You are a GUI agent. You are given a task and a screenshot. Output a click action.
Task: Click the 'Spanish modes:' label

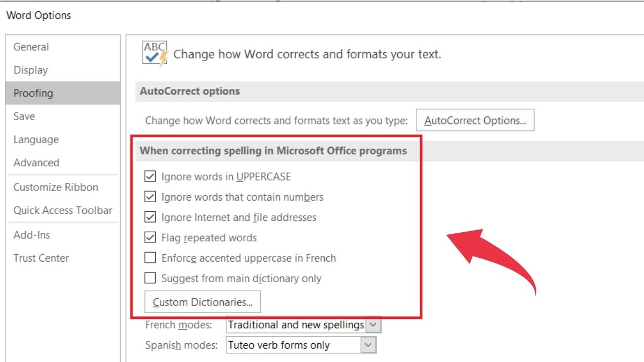click(181, 345)
